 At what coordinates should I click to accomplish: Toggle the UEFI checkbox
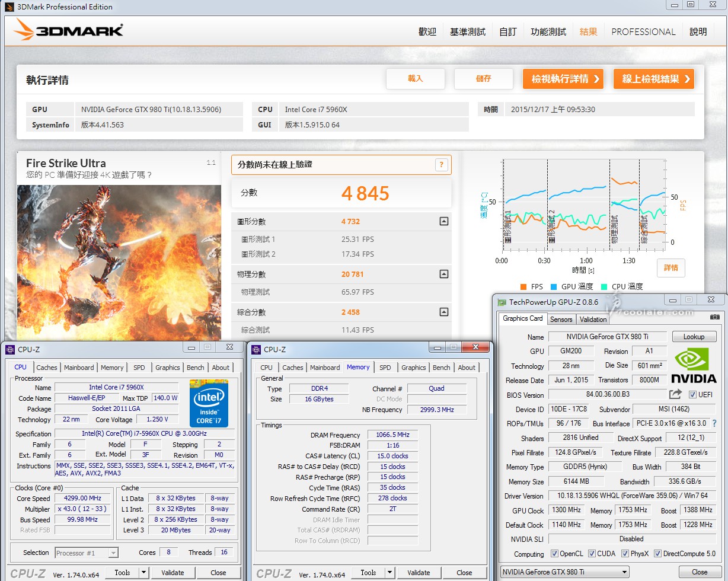[693, 395]
